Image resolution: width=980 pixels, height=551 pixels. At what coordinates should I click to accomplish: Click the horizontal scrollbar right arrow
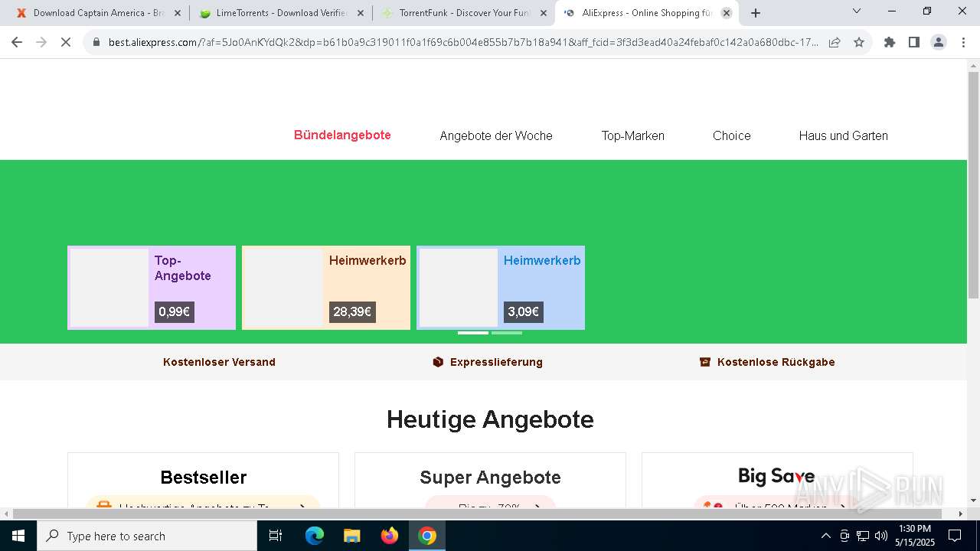point(961,514)
